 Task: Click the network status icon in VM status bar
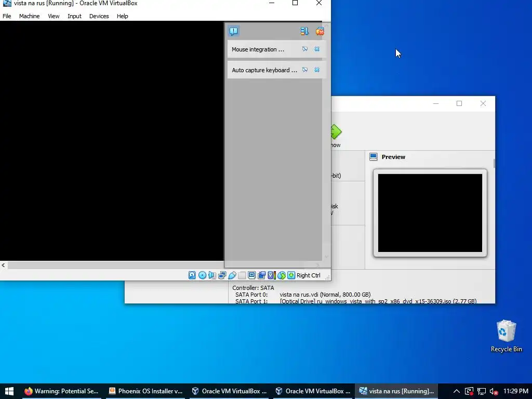point(222,275)
